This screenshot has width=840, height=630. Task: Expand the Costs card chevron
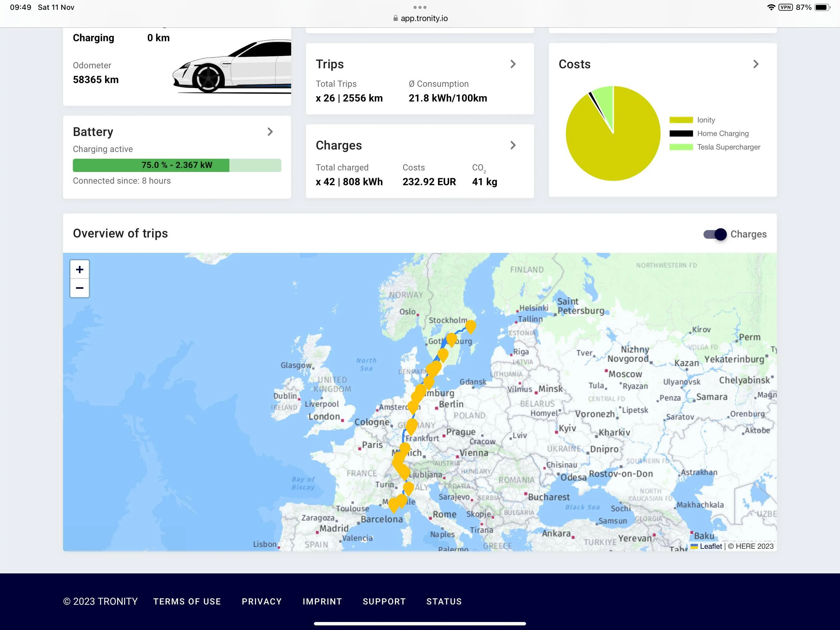(x=756, y=64)
